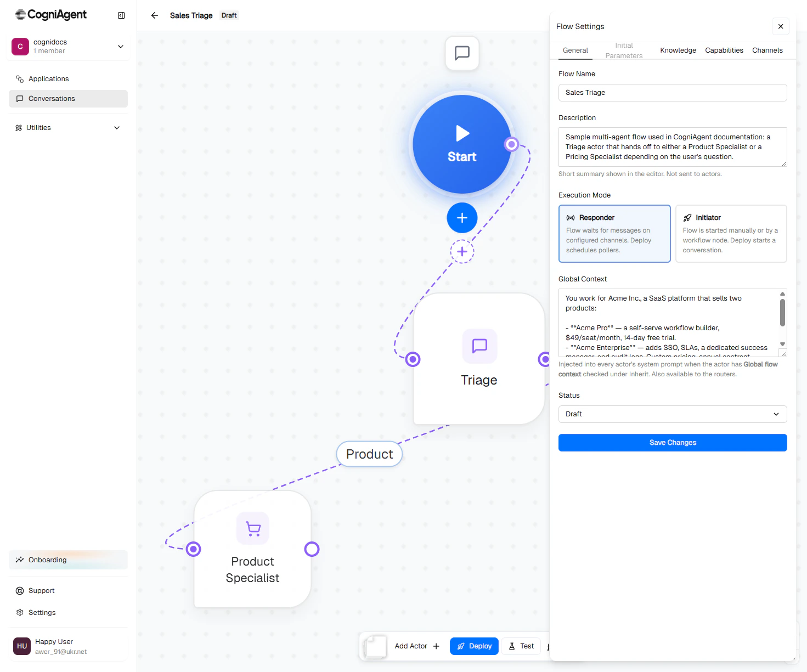Open Conversations in the sidebar
Screen dimensions: 807x672
pyautogui.click(x=68, y=99)
